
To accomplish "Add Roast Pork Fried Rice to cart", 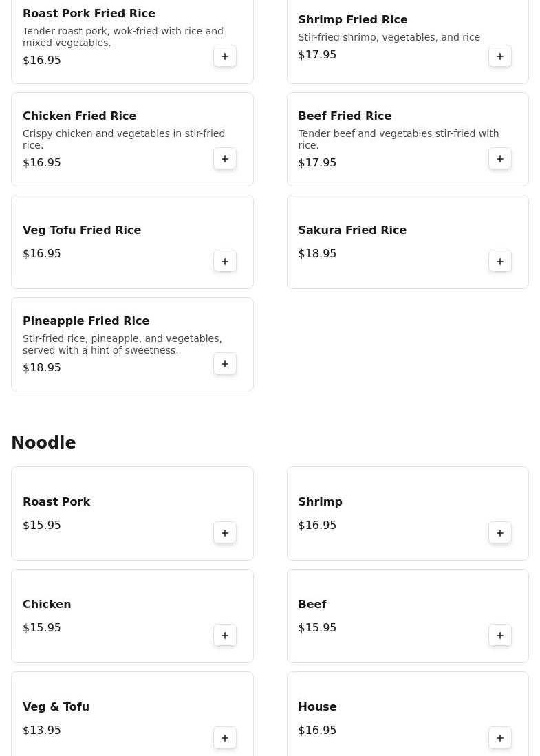I will point(225,56).
